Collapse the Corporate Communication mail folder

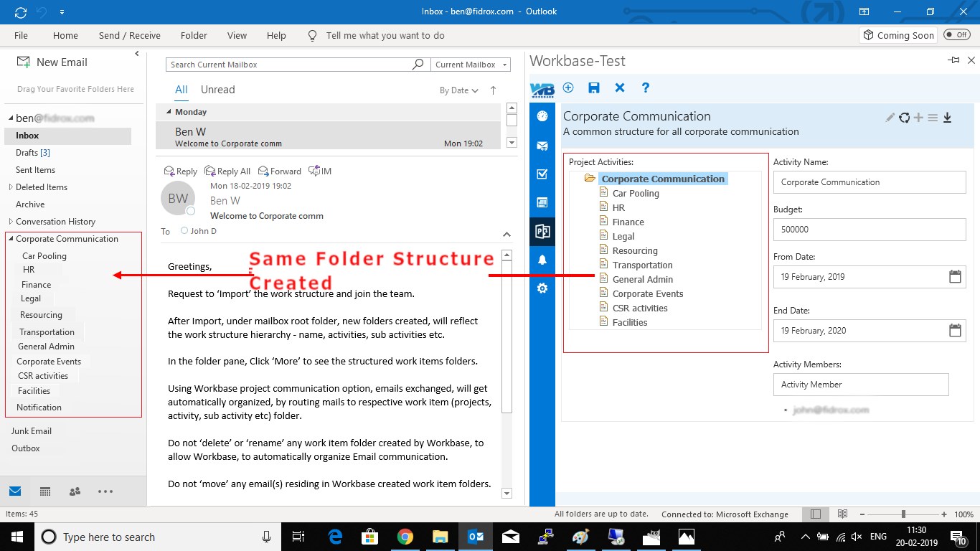[x=11, y=239]
